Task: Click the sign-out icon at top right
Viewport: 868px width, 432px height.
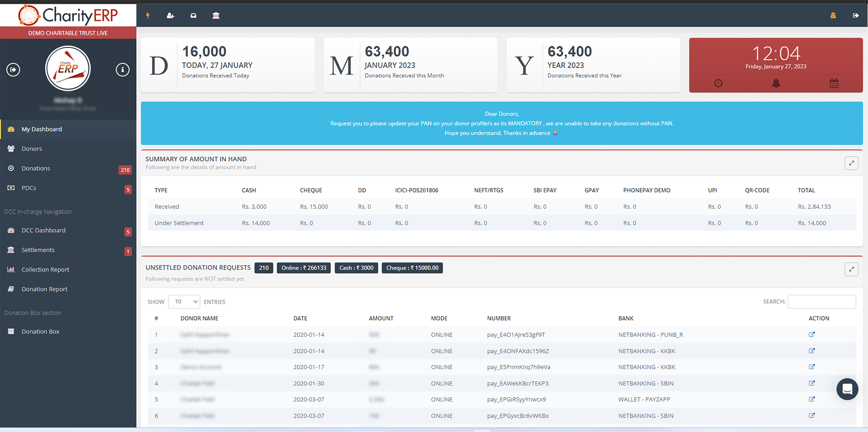Action: coord(855,15)
